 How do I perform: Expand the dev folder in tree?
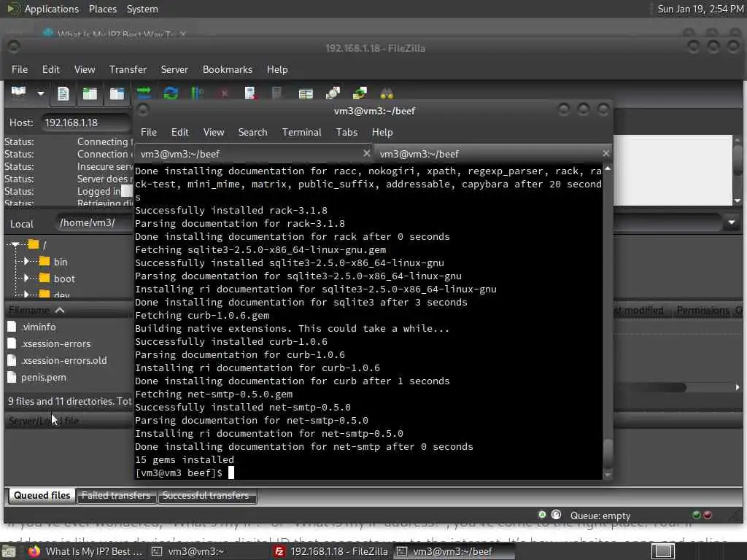pyautogui.click(x=26, y=295)
